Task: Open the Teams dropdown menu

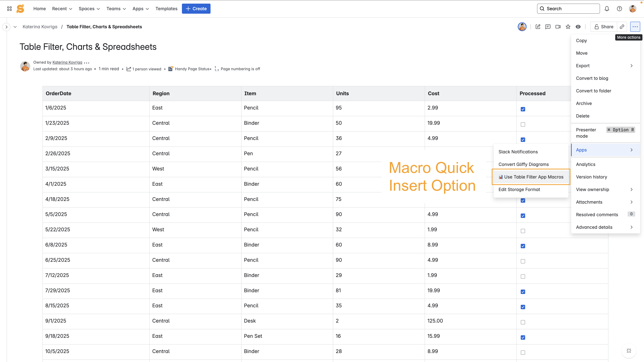Action: [x=116, y=9]
